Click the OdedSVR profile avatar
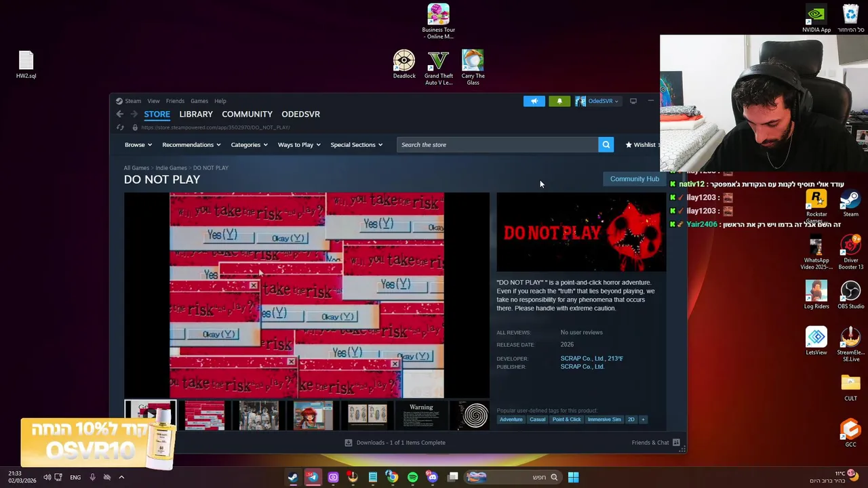The image size is (868, 488). (580, 101)
